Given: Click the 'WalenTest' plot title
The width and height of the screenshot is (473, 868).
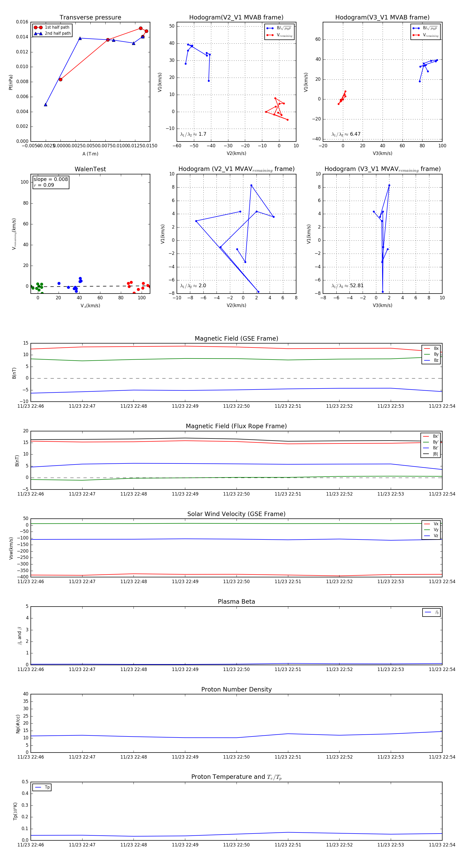Looking at the screenshot, I should [90, 169].
